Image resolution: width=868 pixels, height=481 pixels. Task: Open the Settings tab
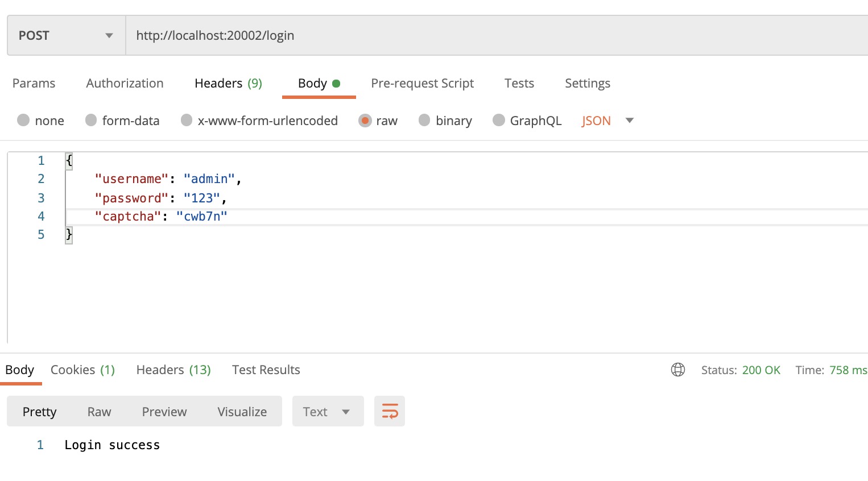[x=588, y=84]
